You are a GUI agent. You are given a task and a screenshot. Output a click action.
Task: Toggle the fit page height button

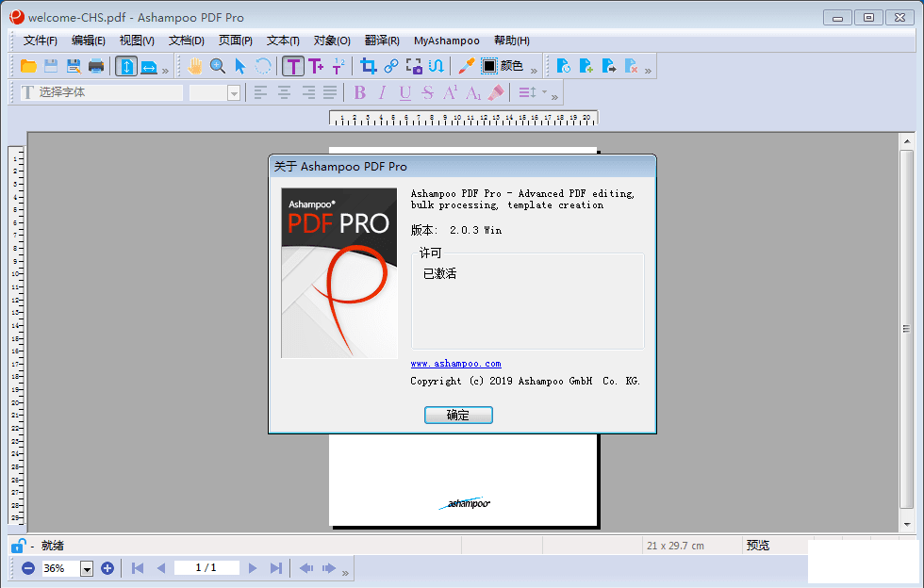126,66
